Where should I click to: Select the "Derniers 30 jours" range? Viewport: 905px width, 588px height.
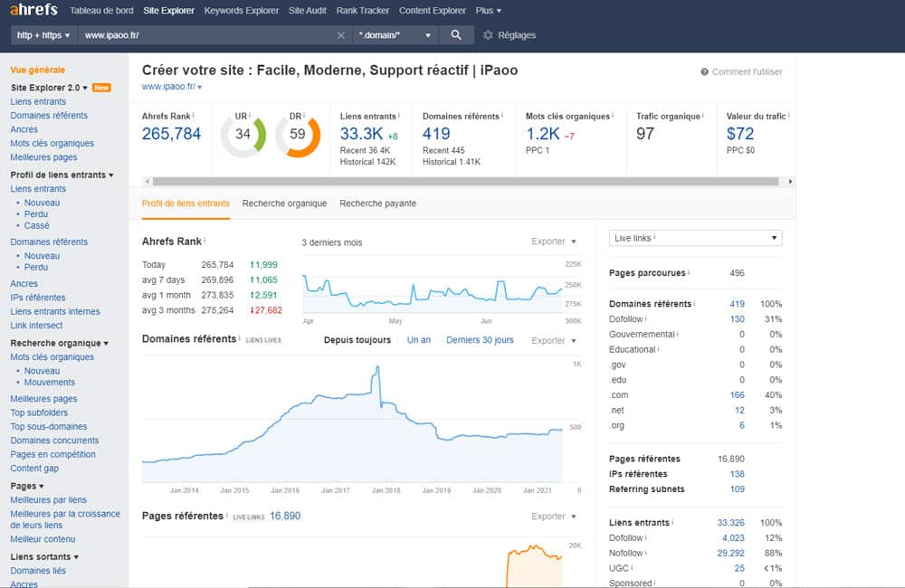coord(478,337)
